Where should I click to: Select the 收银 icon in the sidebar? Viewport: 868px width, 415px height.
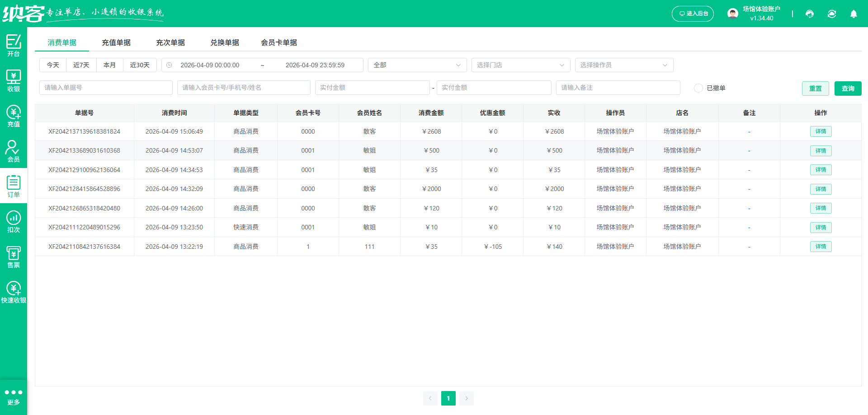13,80
